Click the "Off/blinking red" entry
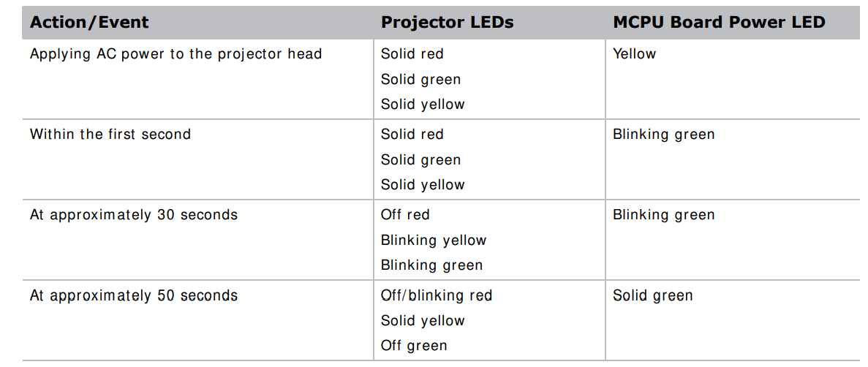This screenshot has height=367, width=868. [x=437, y=296]
